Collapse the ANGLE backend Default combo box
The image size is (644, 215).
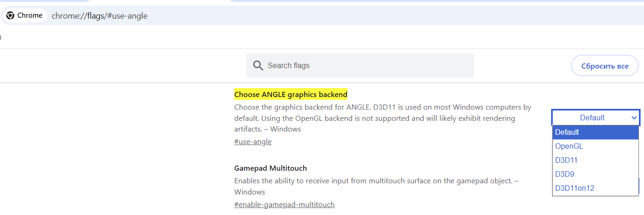(x=596, y=118)
